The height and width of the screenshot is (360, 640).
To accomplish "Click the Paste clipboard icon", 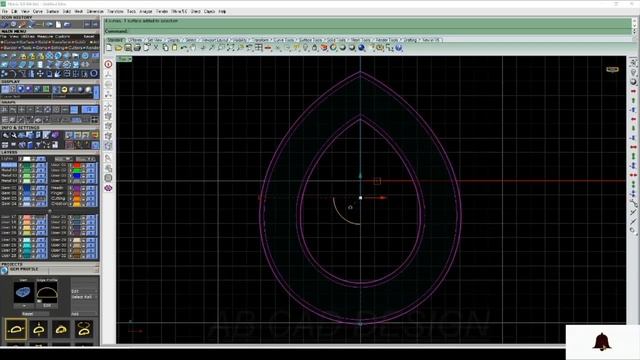I will 175,48.
